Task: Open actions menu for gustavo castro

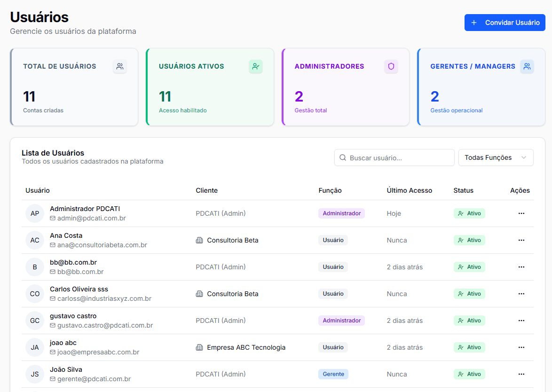Action: click(521, 320)
